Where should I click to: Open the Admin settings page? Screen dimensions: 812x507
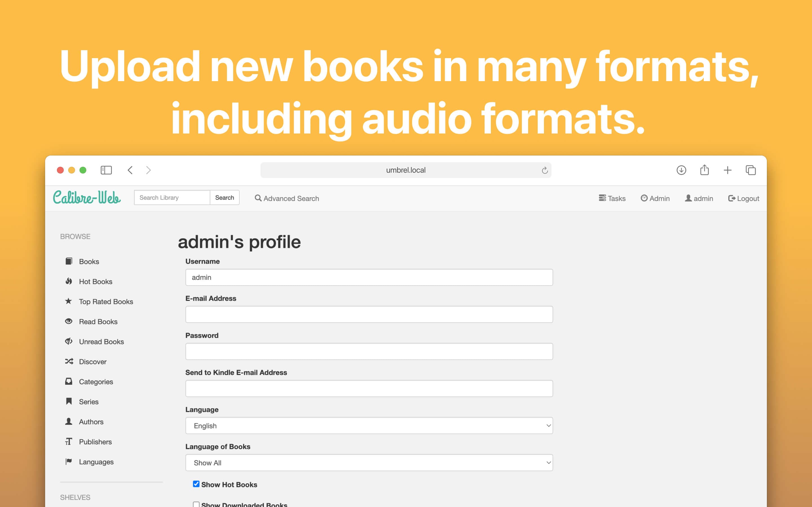pyautogui.click(x=655, y=199)
